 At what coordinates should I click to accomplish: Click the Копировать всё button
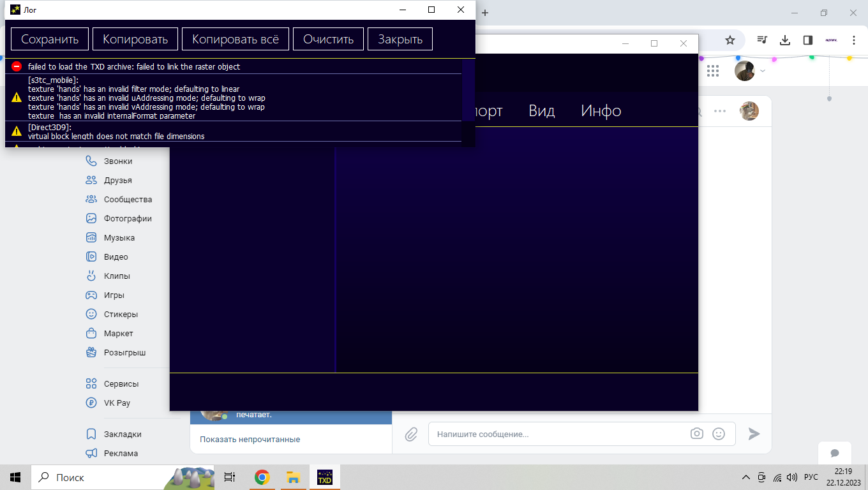[x=236, y=39]
